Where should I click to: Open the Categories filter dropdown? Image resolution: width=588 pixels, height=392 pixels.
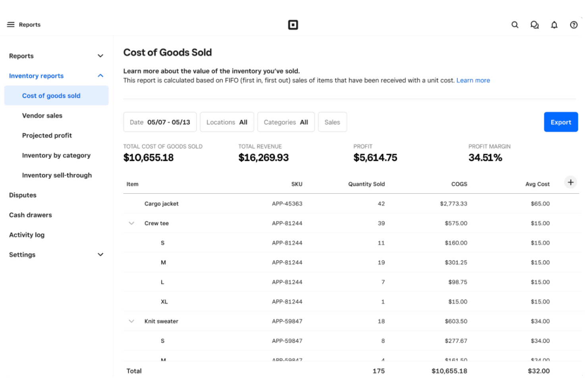click(286, 122)
